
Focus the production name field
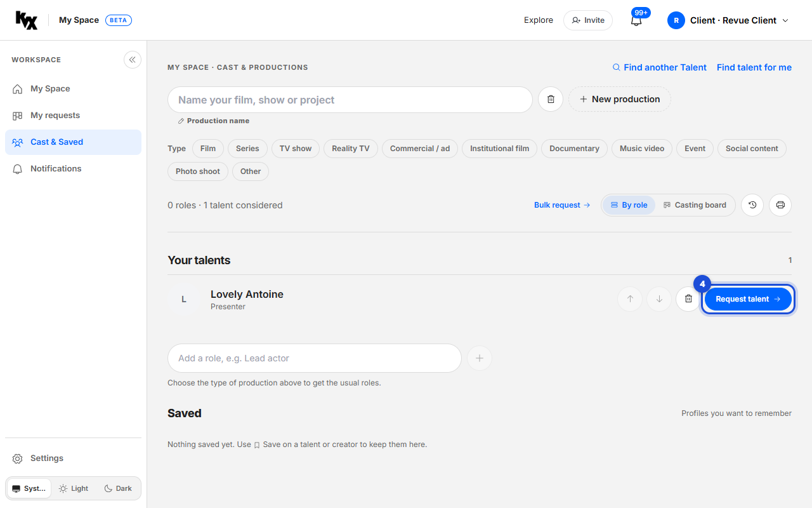350,100
